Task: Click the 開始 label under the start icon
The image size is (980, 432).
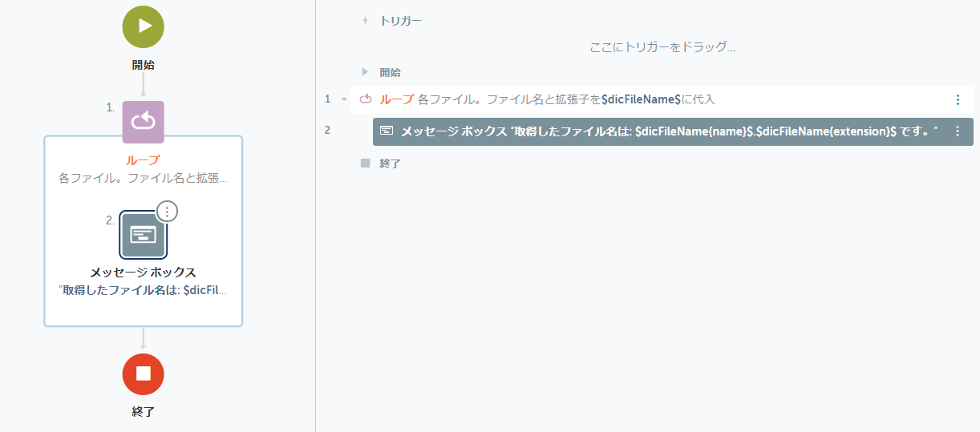Action: [x=143, y=65]
